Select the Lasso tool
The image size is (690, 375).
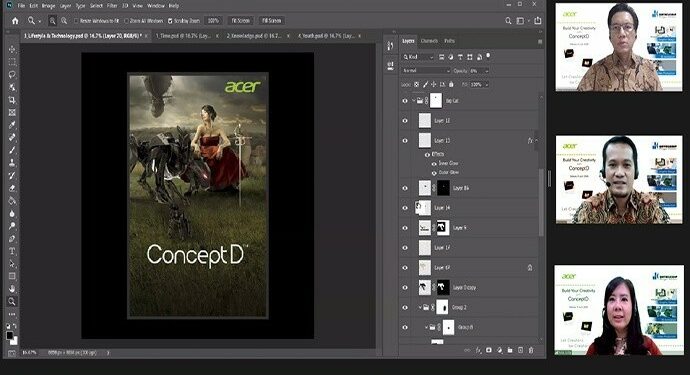12,74
